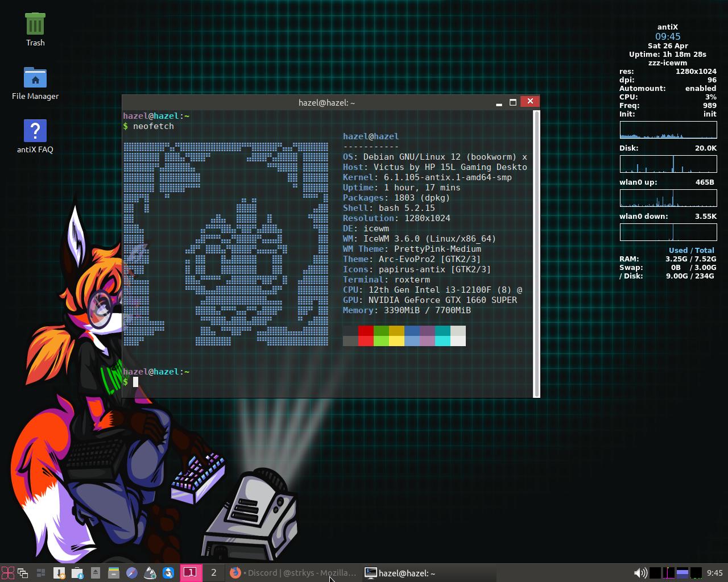Click the eject media taskbar icon
728x582 pixels.
coord(96,573)
